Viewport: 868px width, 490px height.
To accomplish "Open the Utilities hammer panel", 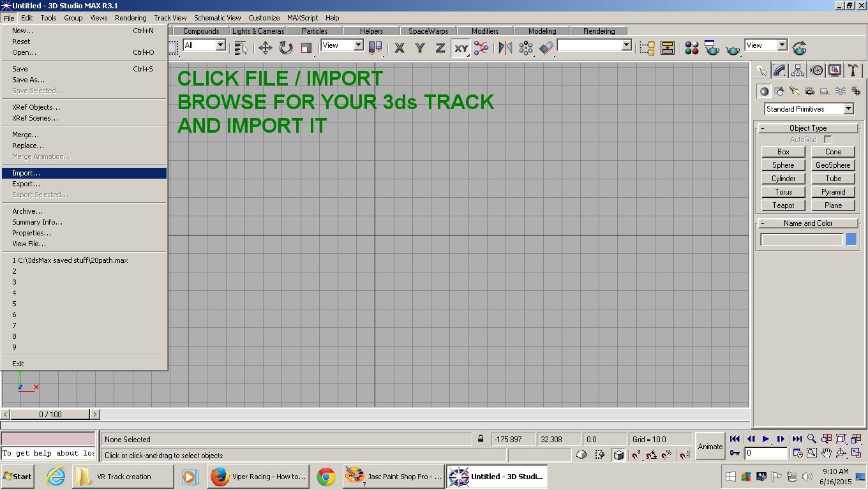I will [853, 70].
